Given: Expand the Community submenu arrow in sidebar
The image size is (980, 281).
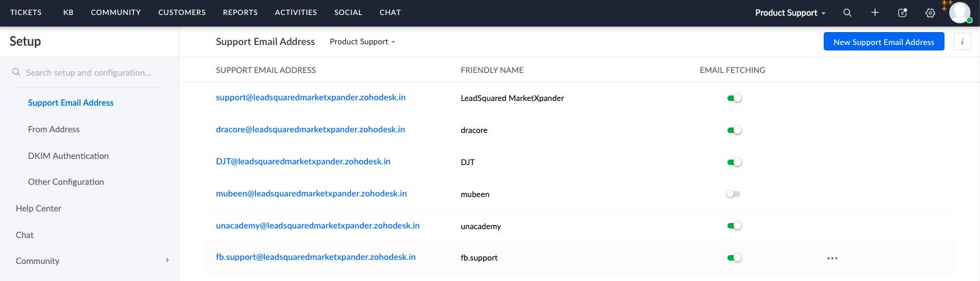Looking at the screenshot, I should (x=167, y=261).
